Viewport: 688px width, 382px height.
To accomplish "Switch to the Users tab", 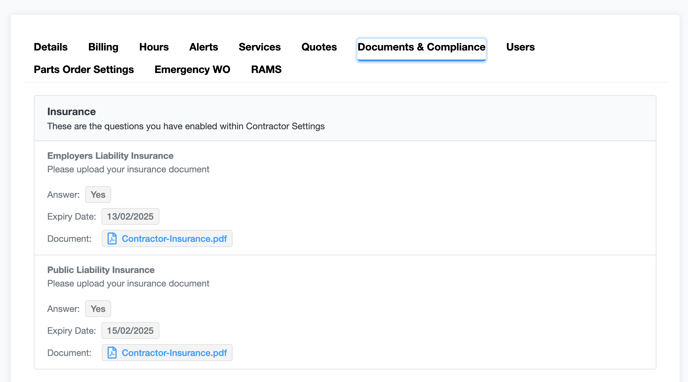I will click(520, 47).
